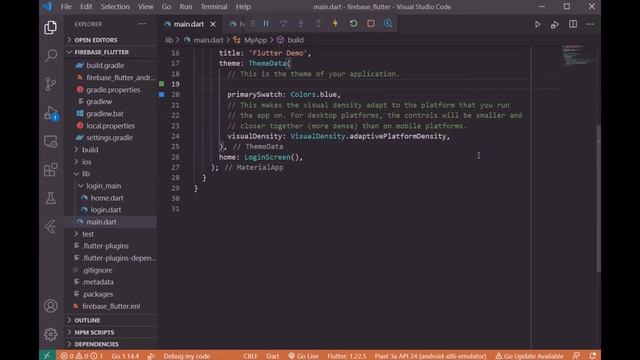Open the Terminal menu
The width and height of the screenshot is (640, 360).
click(214, 7)
